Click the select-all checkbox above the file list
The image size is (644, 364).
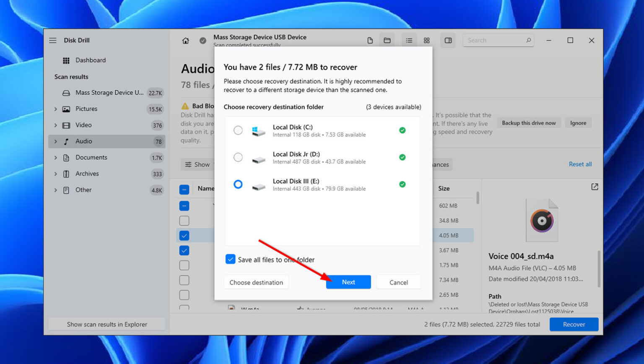pos(184,189)
